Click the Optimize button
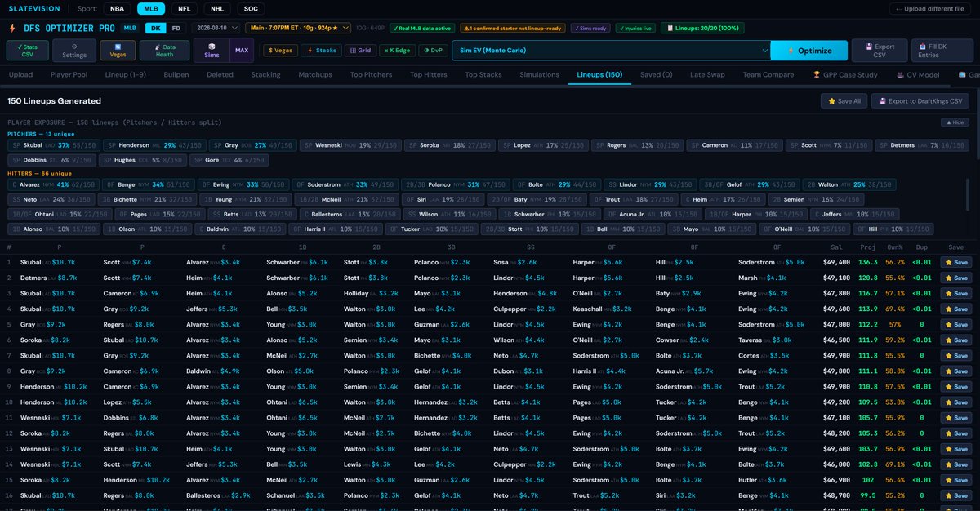This screenshot has width=980, height=511. pos(808,51)
